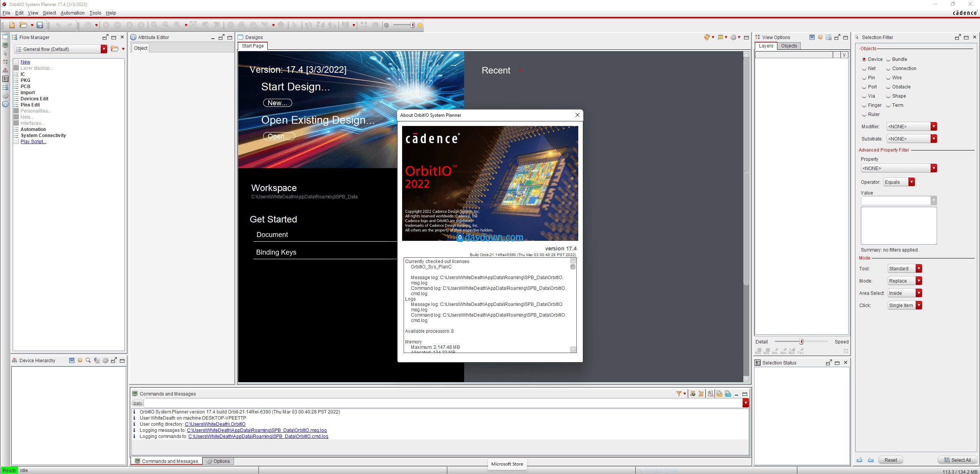Open the Area Select Inside dropdown
Viewport: 980px width, 474px height.
pyautogui.click(x=905, y=293)
